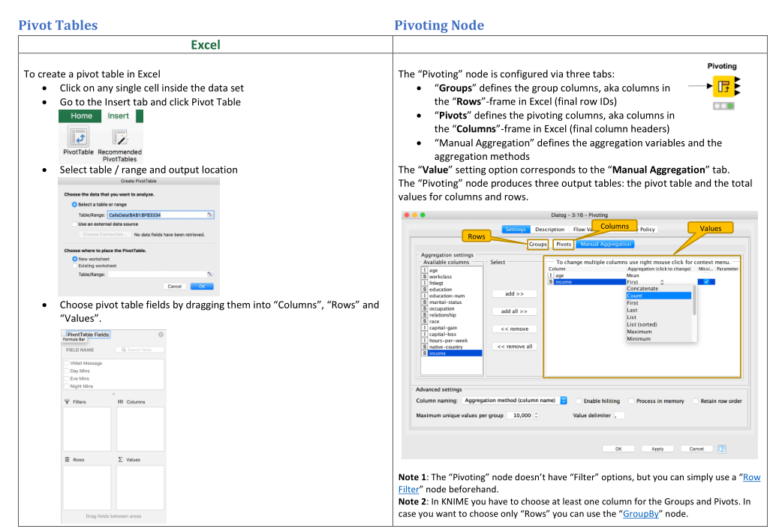Click the Values sigma icon
This screenshot has height=532, width=779.
point(120,459)
